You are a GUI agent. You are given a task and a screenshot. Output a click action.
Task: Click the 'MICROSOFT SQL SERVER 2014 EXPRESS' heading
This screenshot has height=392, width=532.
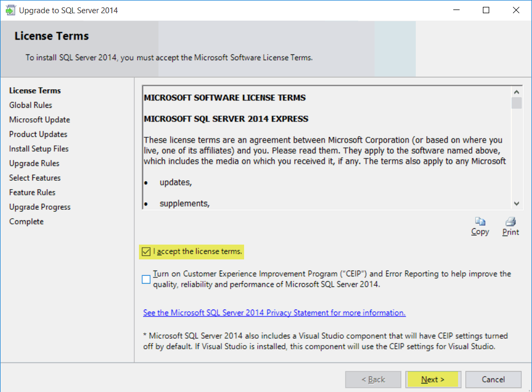click(x=226, y=119)
